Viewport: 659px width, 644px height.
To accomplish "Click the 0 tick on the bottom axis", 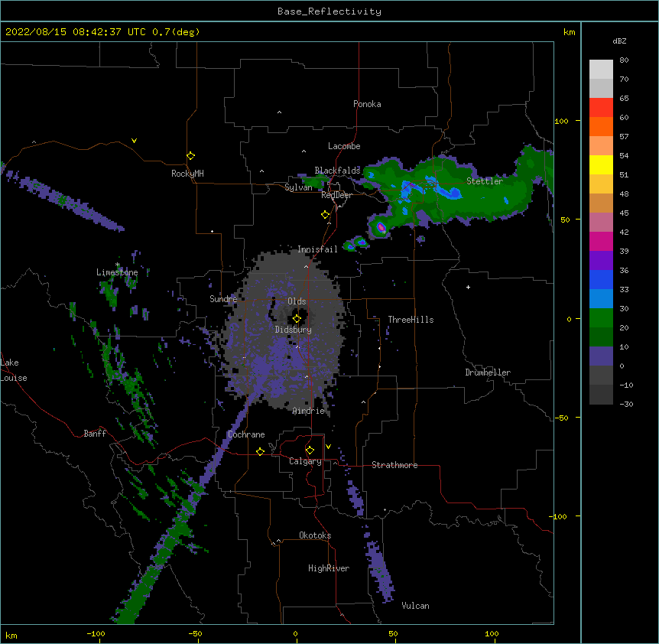I will (x=295, y=634).
